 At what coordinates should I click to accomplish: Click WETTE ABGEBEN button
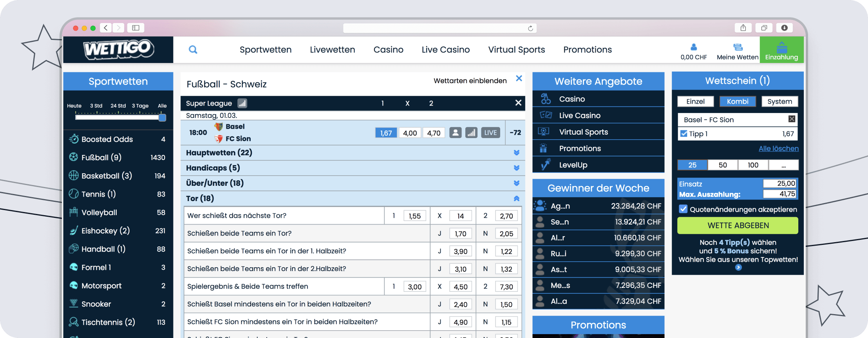(x=738, y=225)
